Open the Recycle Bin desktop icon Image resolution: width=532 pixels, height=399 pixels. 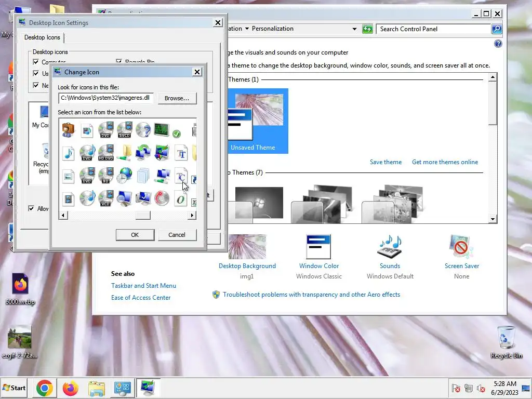coord(506,341)
